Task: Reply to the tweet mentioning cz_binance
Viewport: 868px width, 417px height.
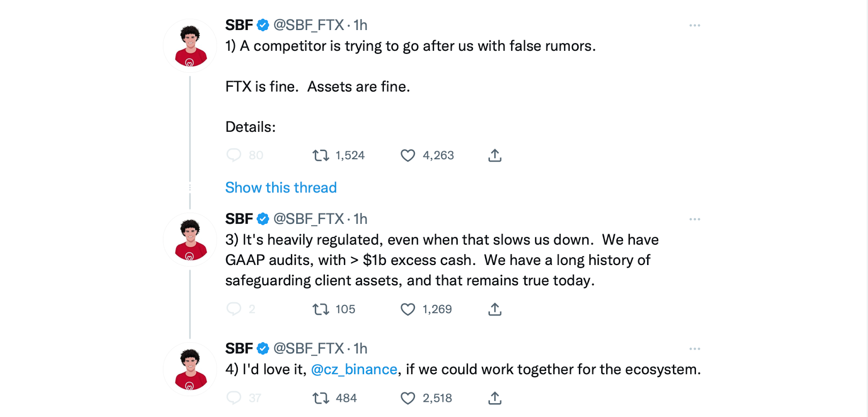Action: tap(234, 398)
